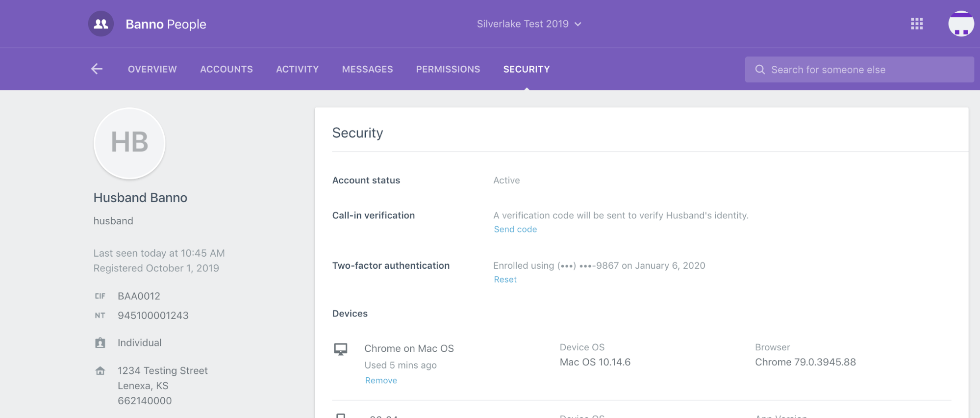The width and height of the screenshot is (980, 418).
Task: Send code for call-in verification
Action: coord(515,229)
